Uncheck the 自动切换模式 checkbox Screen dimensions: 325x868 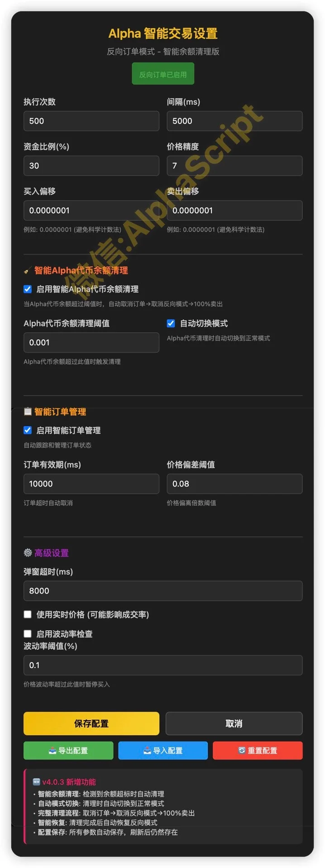[171, 323]
